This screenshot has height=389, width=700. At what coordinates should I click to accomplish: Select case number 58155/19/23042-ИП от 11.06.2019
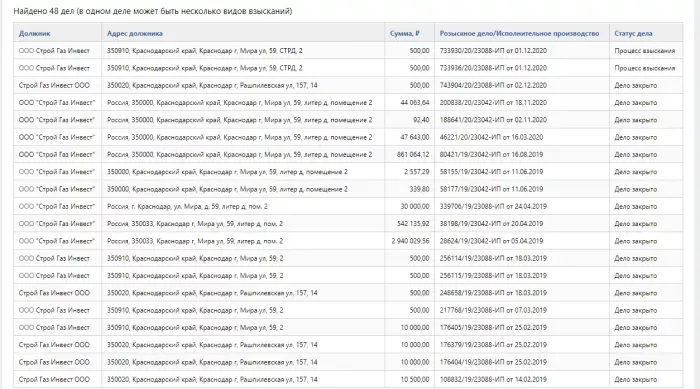pyautogui.click(x=491, y=172)
